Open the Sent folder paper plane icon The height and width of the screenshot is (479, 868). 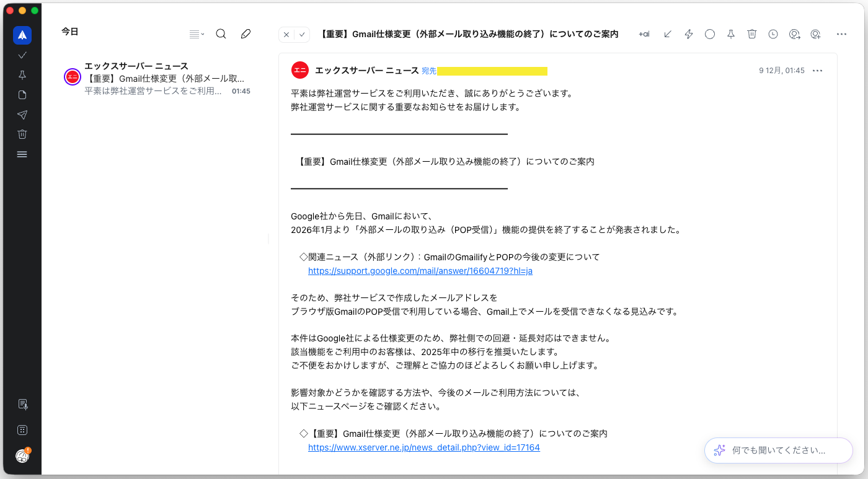(22, 115)
